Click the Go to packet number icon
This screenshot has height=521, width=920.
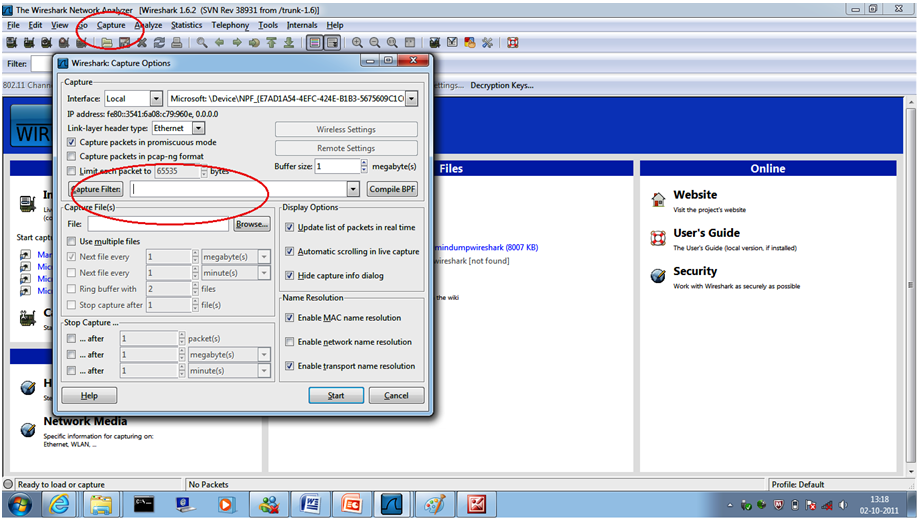254,43
